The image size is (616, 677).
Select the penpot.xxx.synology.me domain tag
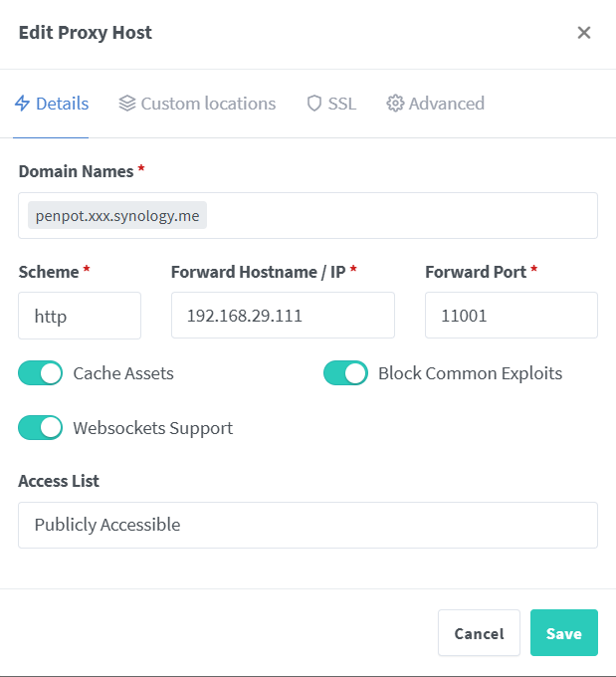pos(117,215)
